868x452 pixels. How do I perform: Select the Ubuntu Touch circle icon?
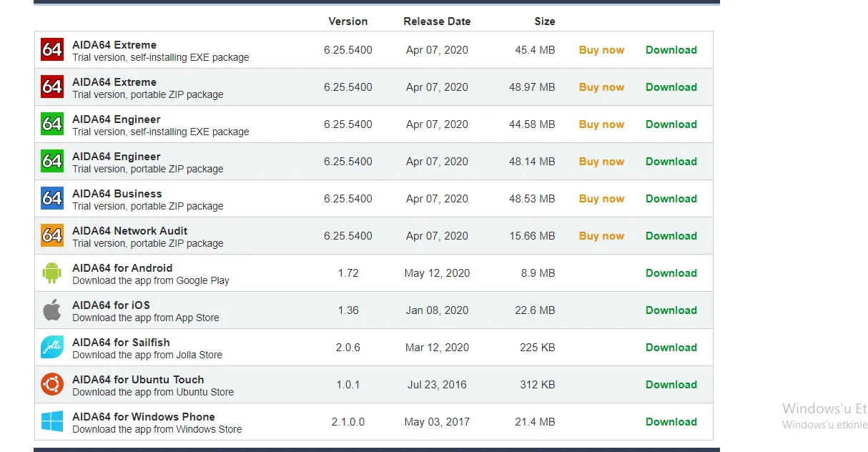pos(51,384)
